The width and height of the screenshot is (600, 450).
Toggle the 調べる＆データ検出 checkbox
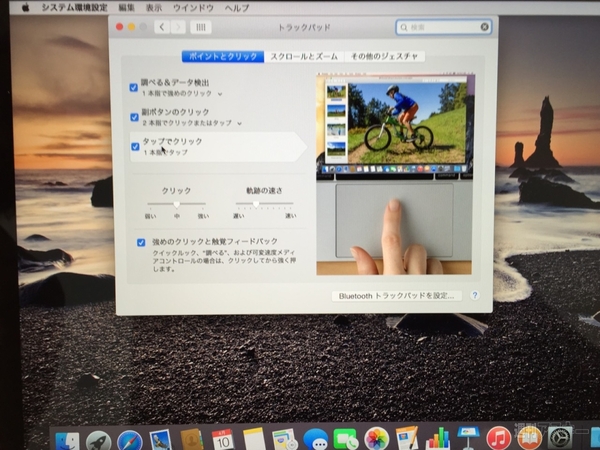(134, 88)
